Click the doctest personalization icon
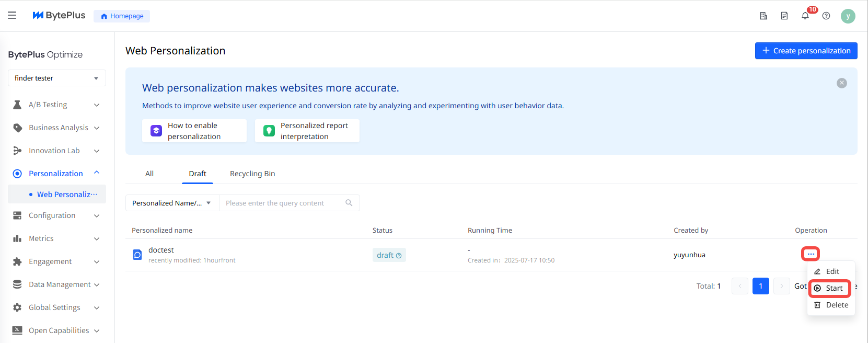Screen dimensions: 868x343 click(x=137, y=255)
